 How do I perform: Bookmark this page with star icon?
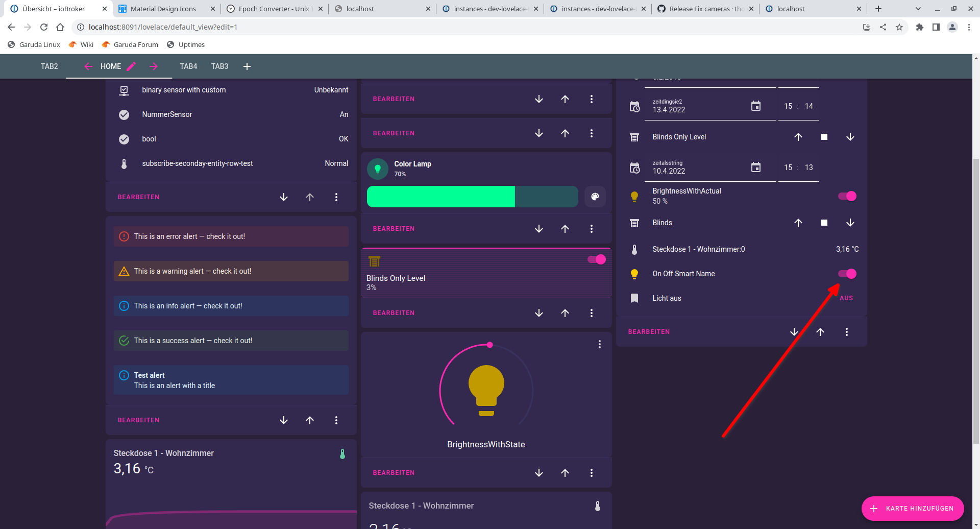899,27
